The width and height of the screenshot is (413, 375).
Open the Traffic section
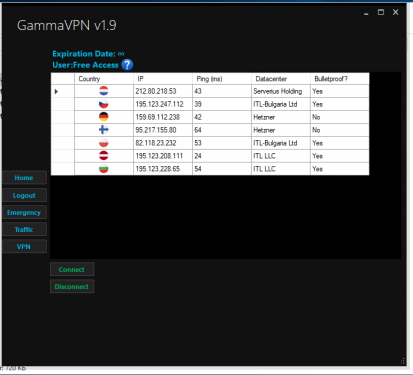click(x=24, y=229)
